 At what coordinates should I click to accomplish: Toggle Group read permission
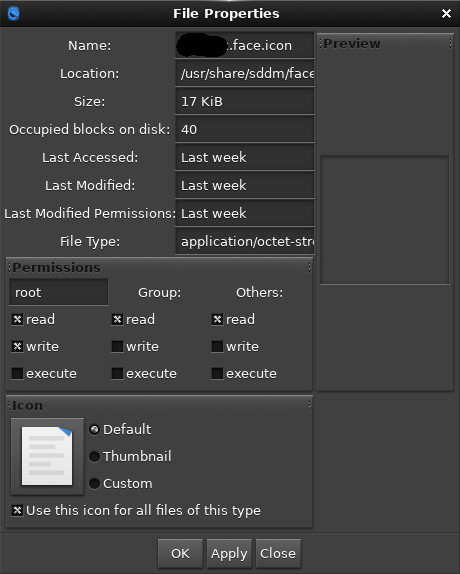pyautogui.click(x=117, y=320)
